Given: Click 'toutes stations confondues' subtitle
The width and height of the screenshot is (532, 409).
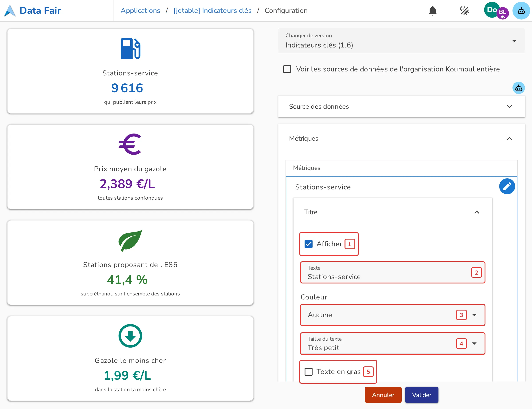Looking at the screenshot, I should tap(130, 198).
